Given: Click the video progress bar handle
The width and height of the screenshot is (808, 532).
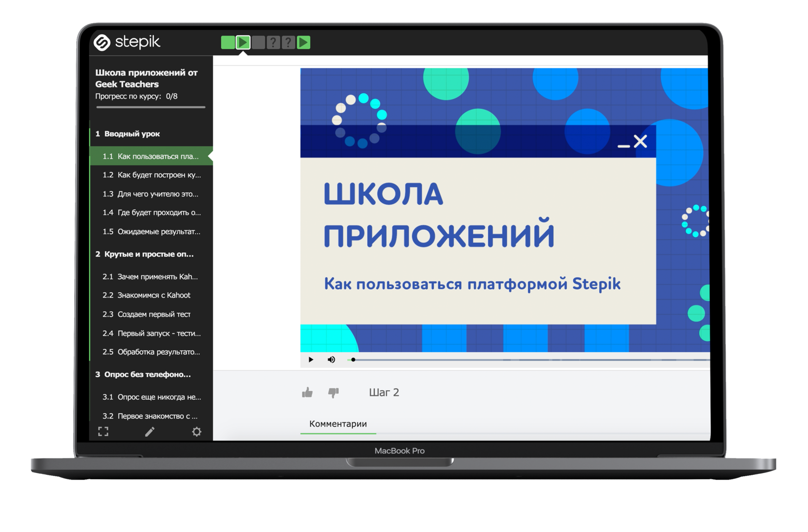Looking at the screenshot, I should pyautogui.click(x=353, y=359).
